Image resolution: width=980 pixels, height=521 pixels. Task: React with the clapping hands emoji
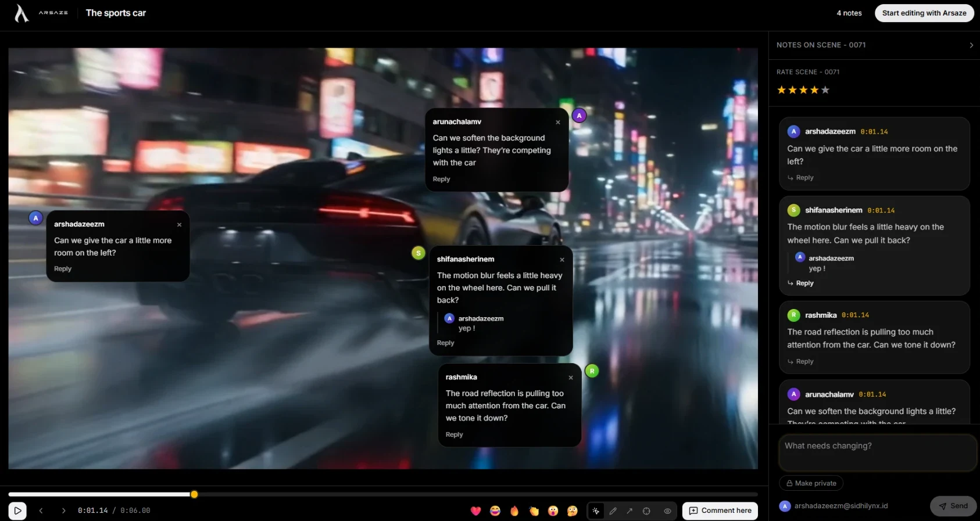click(534, 511)
